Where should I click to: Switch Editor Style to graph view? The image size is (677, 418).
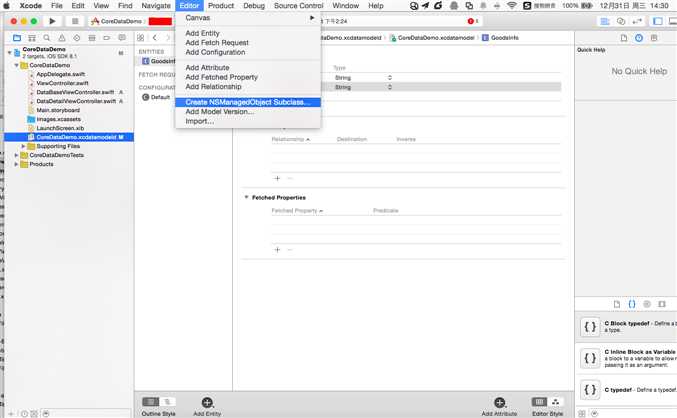pyautogui.click(x=556, y=402)
